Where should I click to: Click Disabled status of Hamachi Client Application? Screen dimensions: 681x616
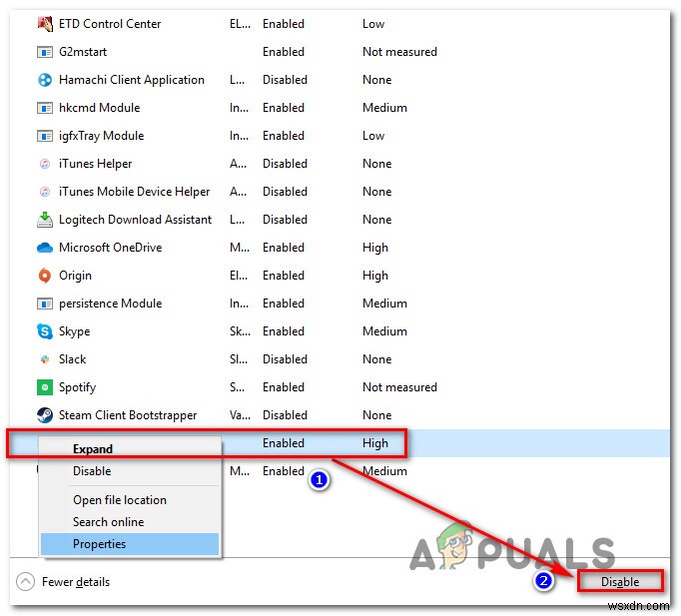[x=285, y=80]
